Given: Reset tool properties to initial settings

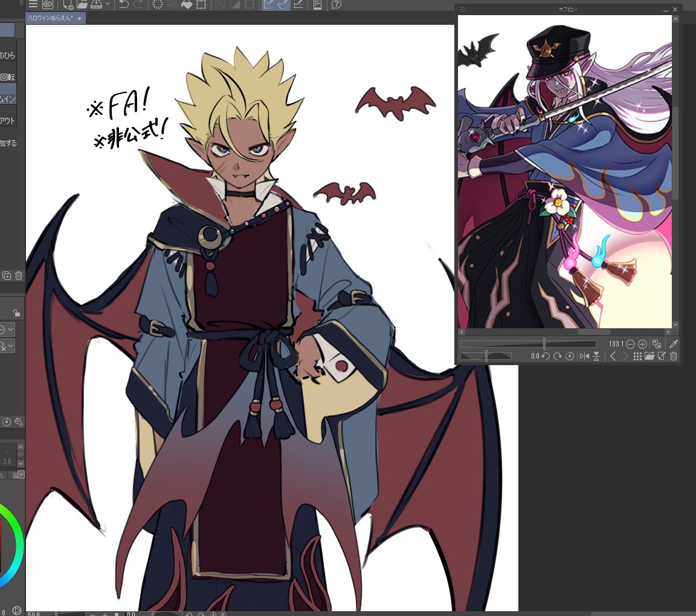Looking at the screenshot, I should 7,422.
